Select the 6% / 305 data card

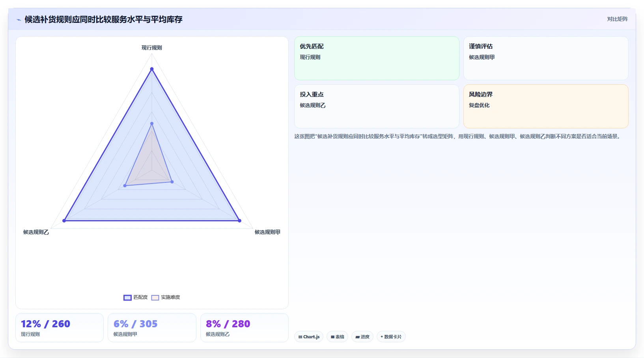click(152, 328)
